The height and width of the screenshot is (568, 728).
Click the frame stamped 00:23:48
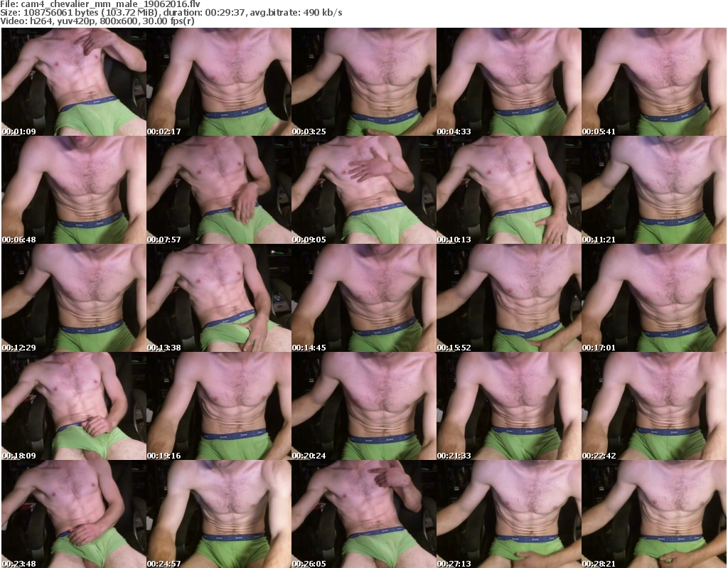pyautogui.click(x=74, y=514)
